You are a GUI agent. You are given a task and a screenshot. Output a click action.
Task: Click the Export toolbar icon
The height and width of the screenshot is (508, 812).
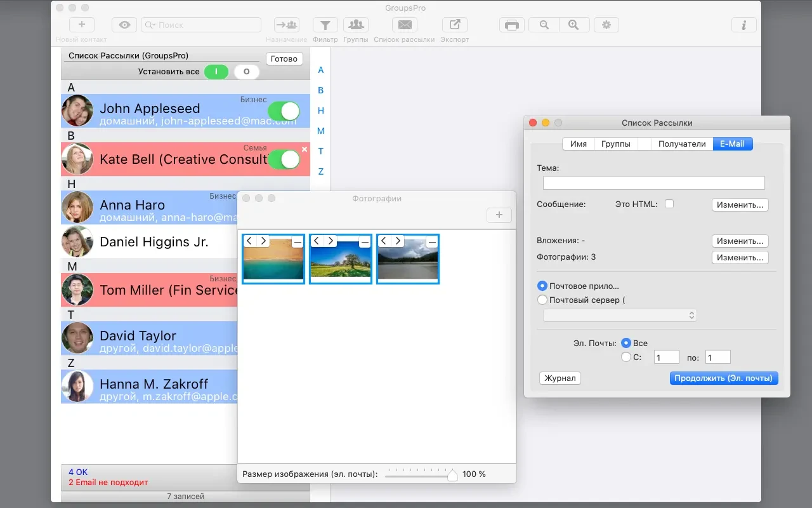[x=454, y=25]
